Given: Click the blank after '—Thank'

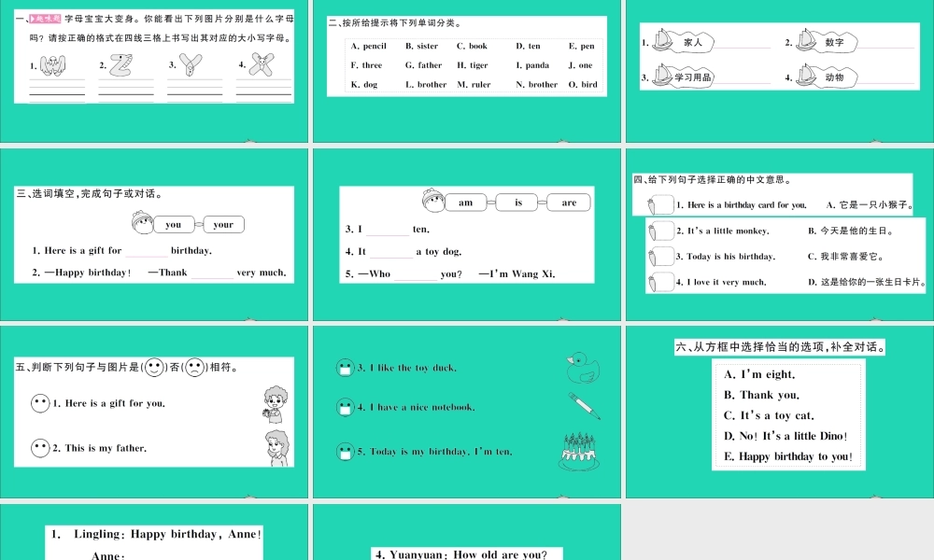Looking at the screenshot, I should pos(212,273).
